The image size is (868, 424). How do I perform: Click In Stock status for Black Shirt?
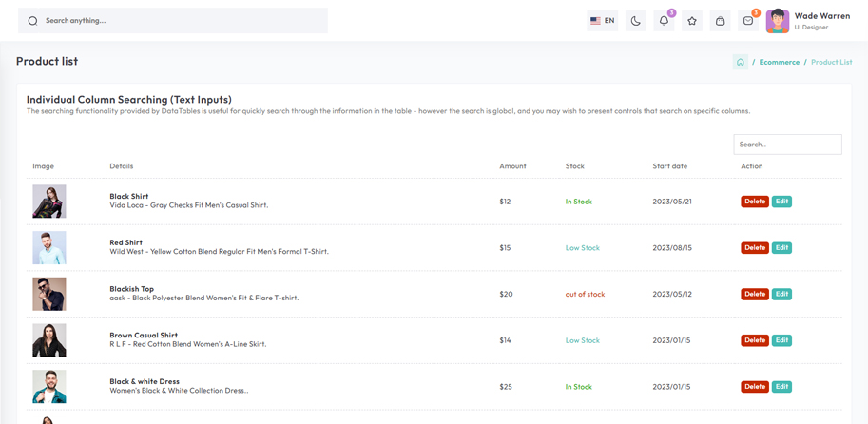pos(578,202)
